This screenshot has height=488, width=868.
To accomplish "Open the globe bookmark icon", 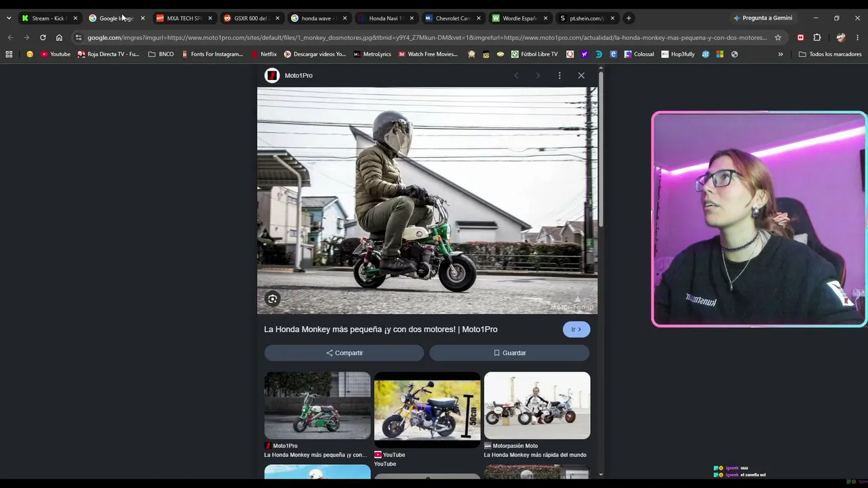I will point(734,54).
